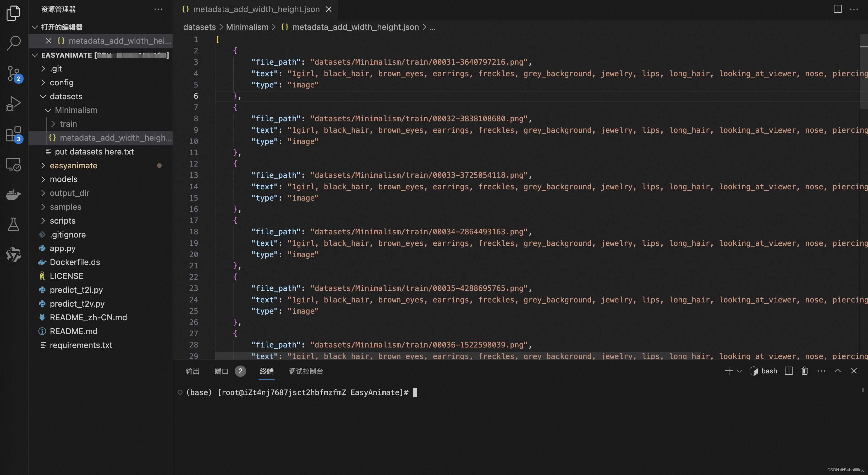
Task: Open the Docker view icon
Action: click(x=13, y=195)
